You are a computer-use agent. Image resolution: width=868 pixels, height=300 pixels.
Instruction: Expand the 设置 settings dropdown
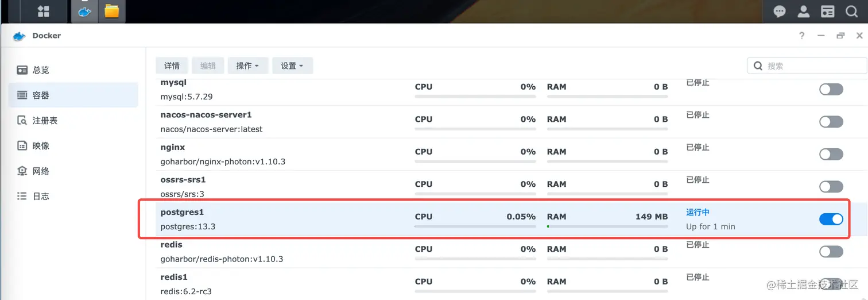click(292, 66)
